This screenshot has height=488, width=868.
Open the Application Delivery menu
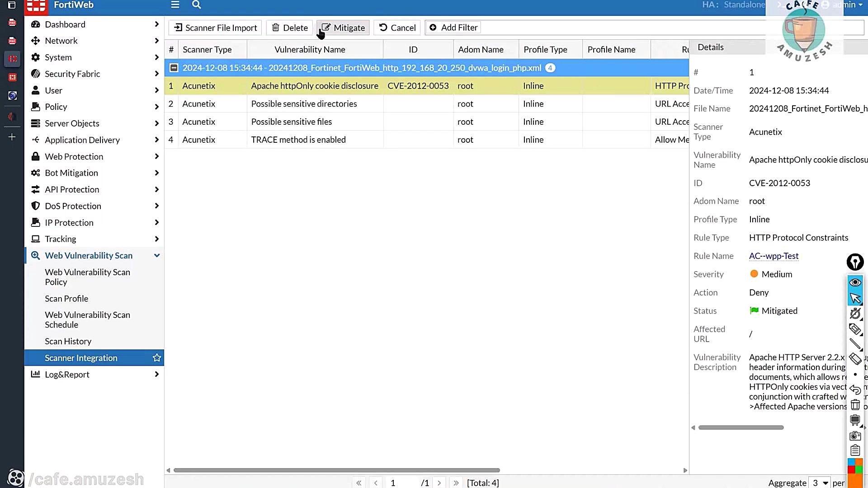point(94,140)
